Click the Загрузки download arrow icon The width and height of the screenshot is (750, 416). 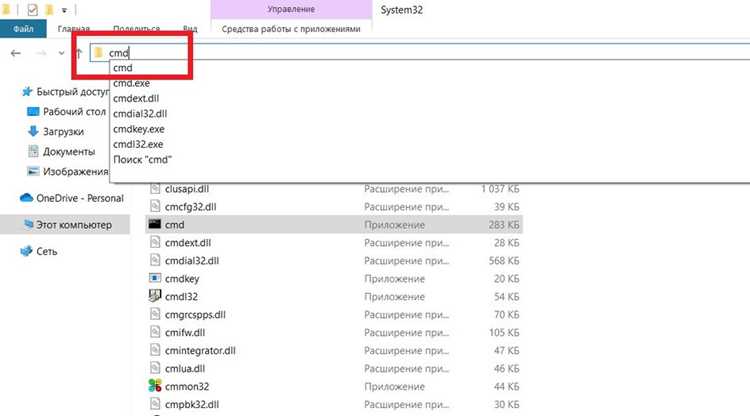pos(33,131)
